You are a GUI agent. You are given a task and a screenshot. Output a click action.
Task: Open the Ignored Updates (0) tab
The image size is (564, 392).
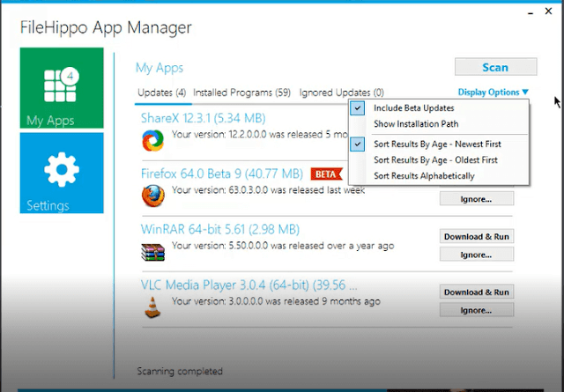[x=341, y=92]
